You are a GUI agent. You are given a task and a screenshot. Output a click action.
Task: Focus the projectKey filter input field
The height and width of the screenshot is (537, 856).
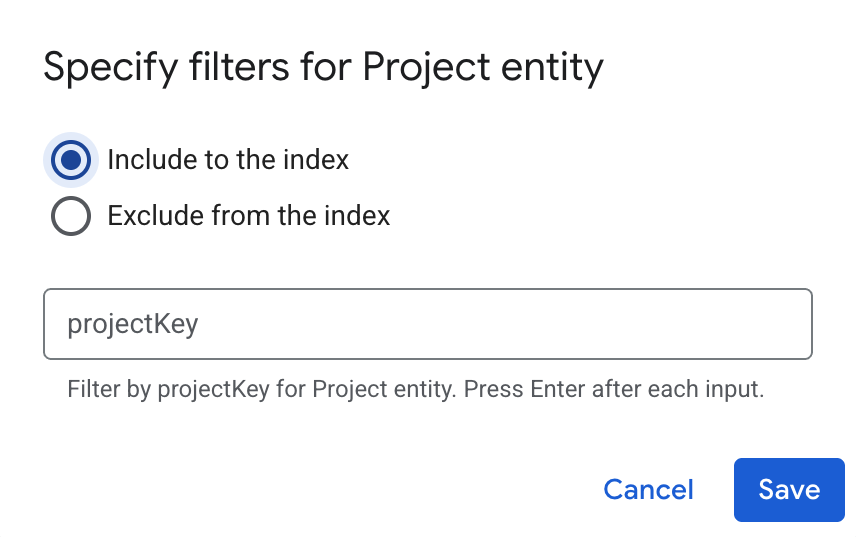(x=427, y=324)
